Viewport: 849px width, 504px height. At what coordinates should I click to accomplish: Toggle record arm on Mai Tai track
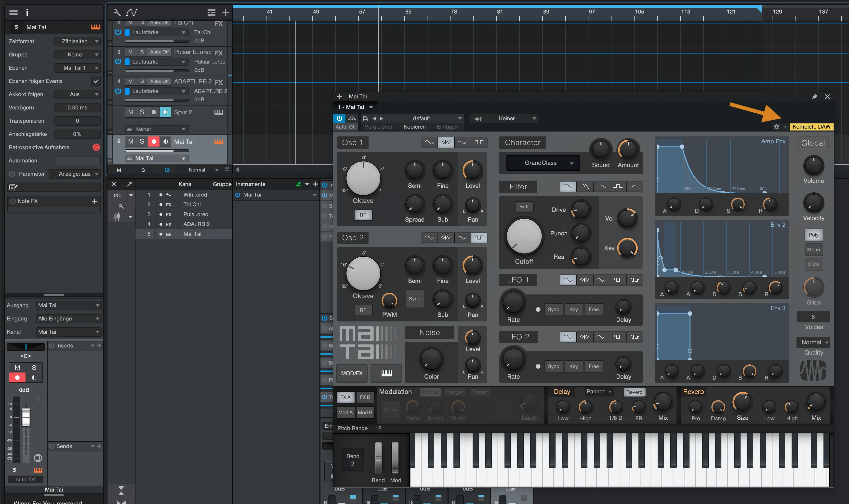154,142
